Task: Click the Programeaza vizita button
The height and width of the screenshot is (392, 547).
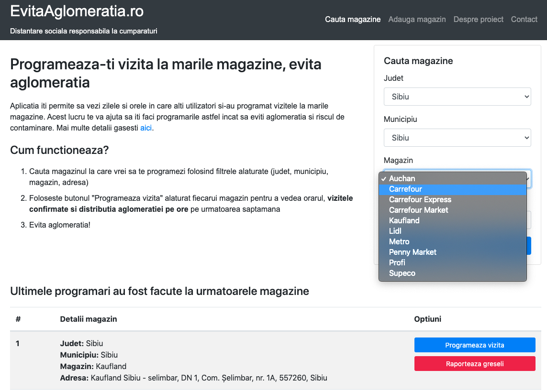Action: pos(475,345)
